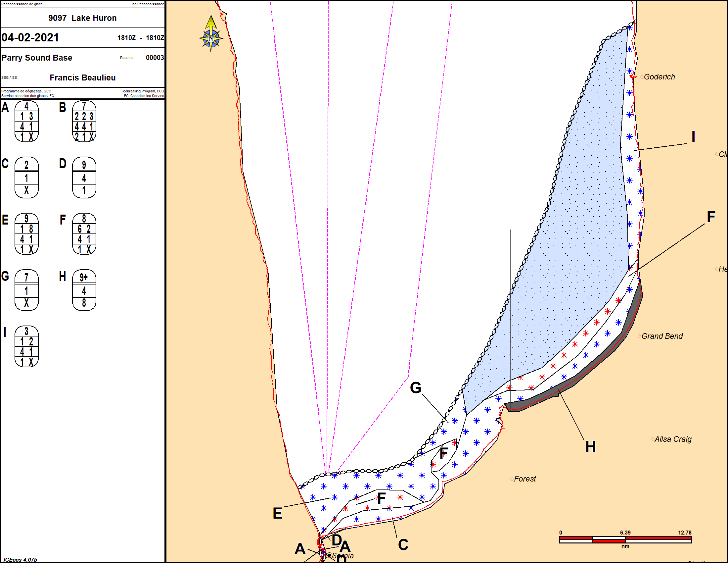728x563 pixels.
Task: Click the Forest town label
Action: click(x=525, y=479)
